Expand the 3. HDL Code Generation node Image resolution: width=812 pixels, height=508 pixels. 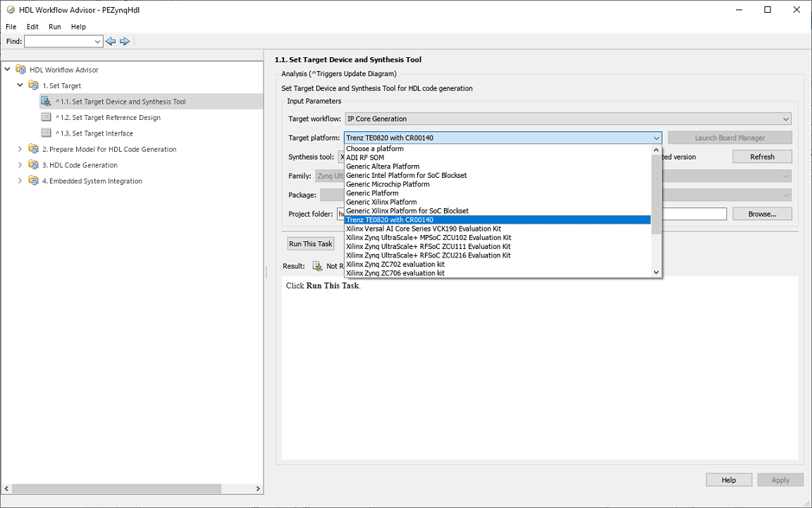(20, 165)
